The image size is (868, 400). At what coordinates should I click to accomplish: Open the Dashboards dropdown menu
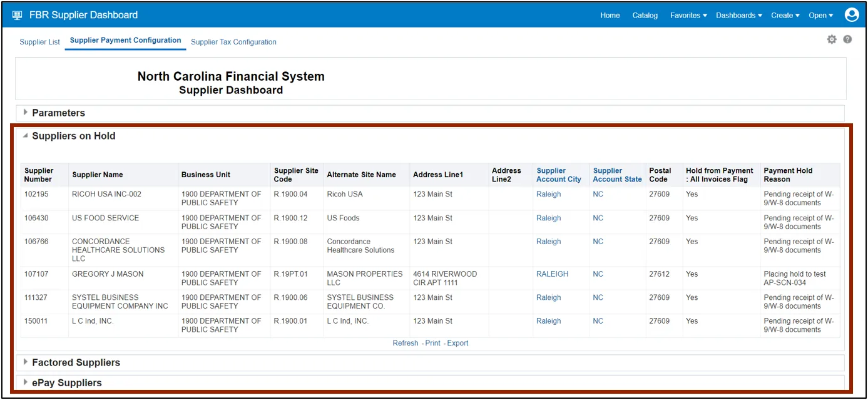click(739, 16)
